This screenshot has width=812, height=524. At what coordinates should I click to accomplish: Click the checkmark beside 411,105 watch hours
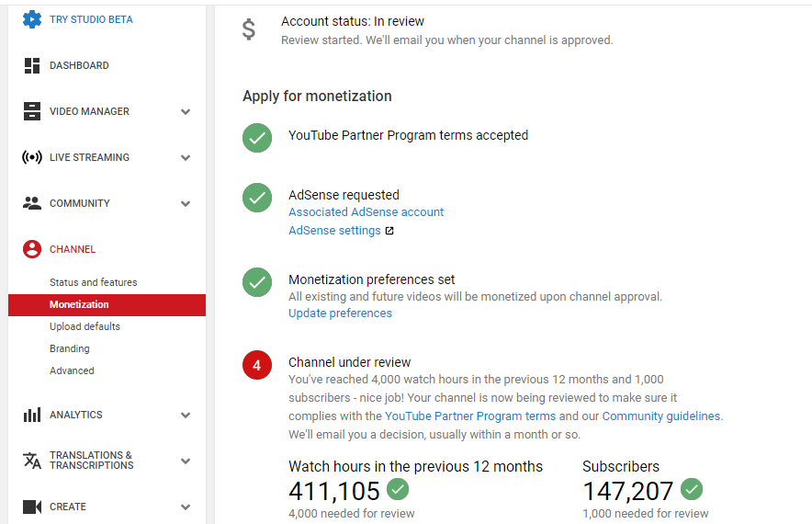click(398, 489)
